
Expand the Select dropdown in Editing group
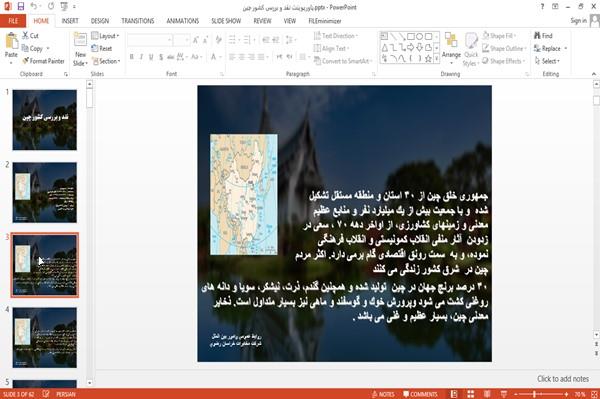click(547, 61)
